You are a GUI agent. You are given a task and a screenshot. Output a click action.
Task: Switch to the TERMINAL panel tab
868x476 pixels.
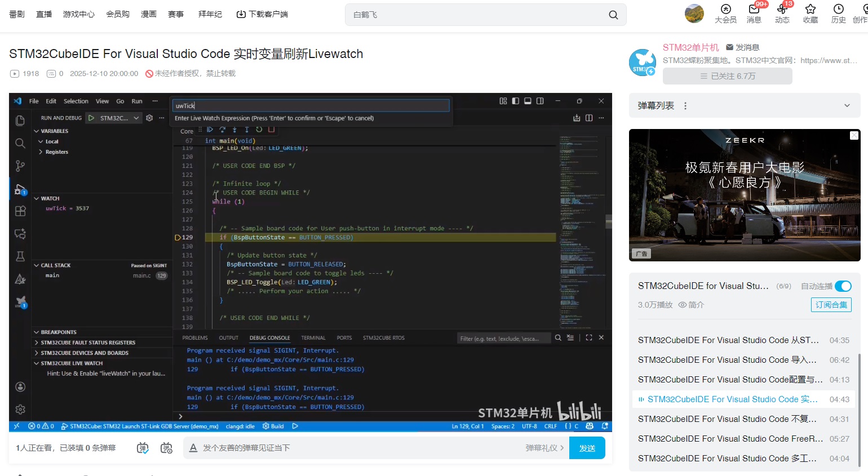coord(313,338)
